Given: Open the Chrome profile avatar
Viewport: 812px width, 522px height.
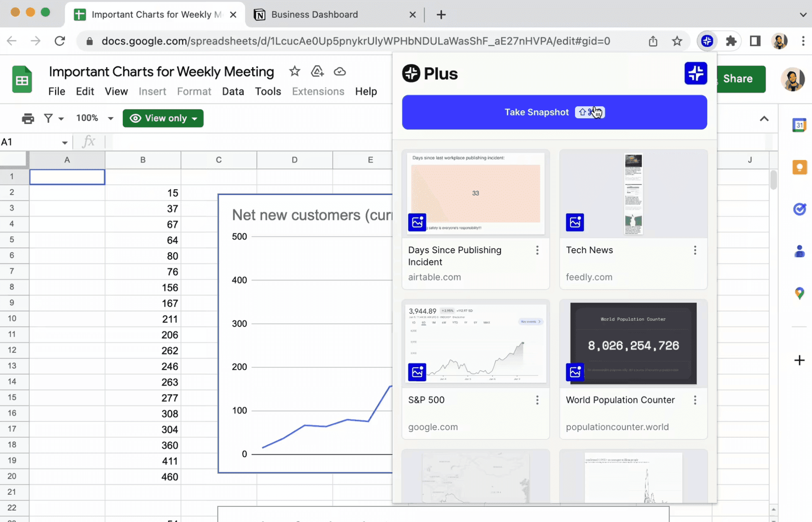Looking at the screenshot, I should tap(780, 41).
